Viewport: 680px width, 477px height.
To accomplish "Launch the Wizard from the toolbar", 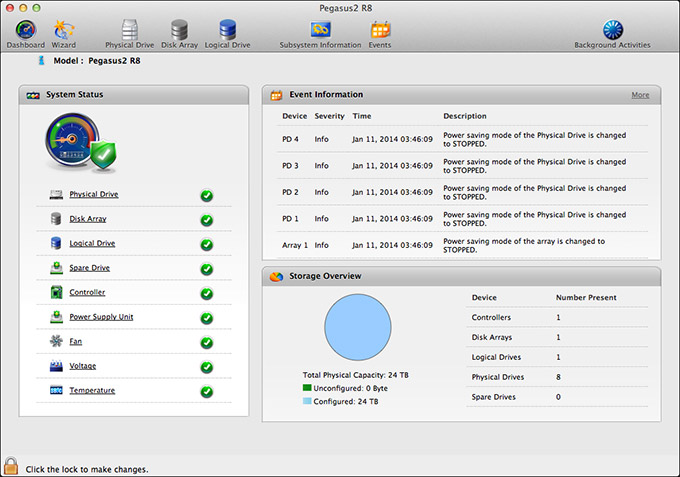I will (64, 34).
